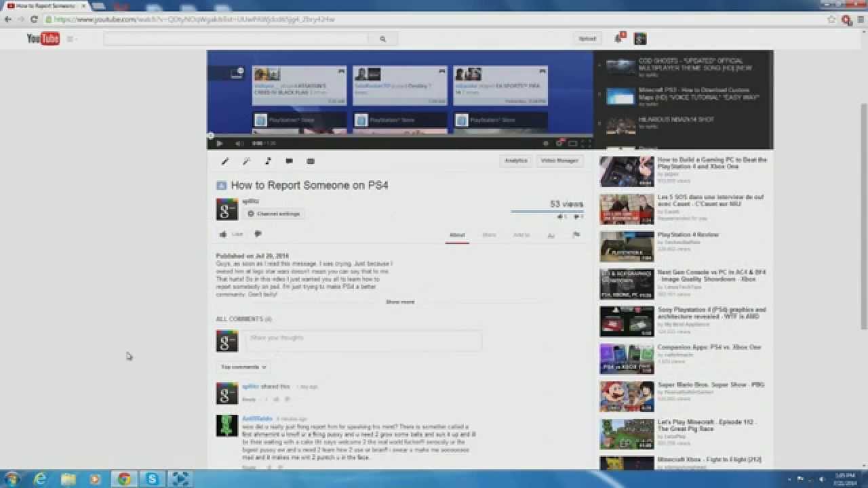Viewport: 868px width, 488px height.
Task: Open the green Creeper commenter avatar
Action: coord(227,426)
